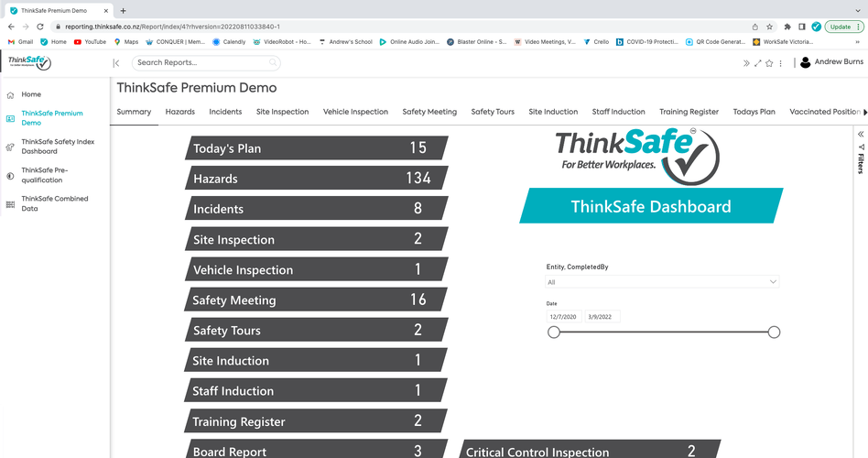The height and width of the screenshot is (458, 868).
Task: Switch to the Safety Tours tab
Action: click(493, 112)
